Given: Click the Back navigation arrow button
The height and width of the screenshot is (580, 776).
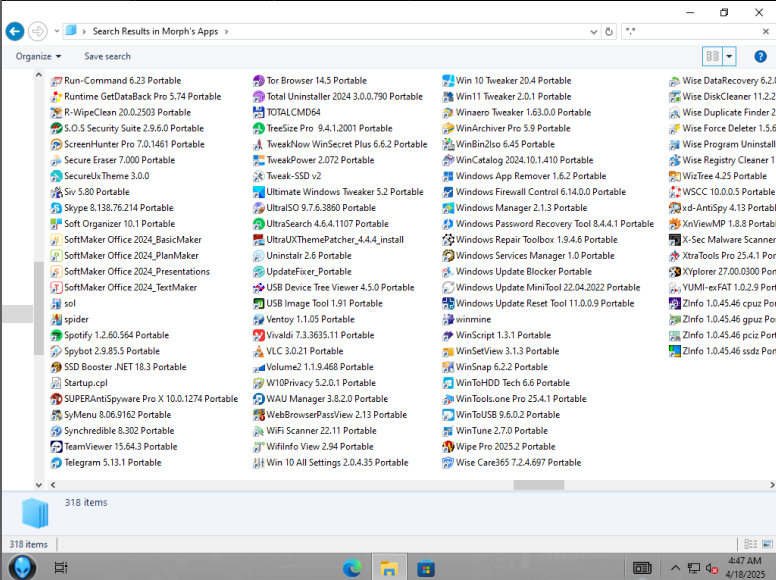Looking at the screenshot, I should tap(15, 32).
